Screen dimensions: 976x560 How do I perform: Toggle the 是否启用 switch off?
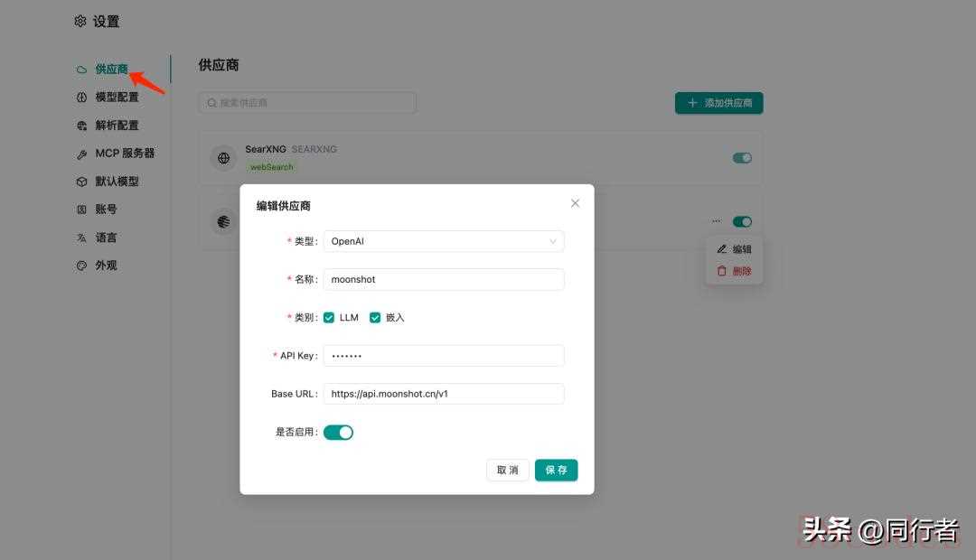tap(339, 433)
